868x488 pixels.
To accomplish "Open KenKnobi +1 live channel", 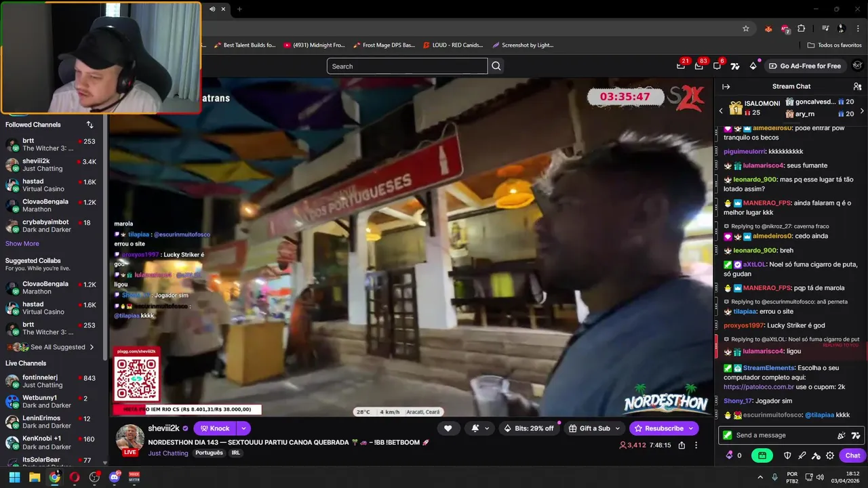I will click(x=51, y=443).
